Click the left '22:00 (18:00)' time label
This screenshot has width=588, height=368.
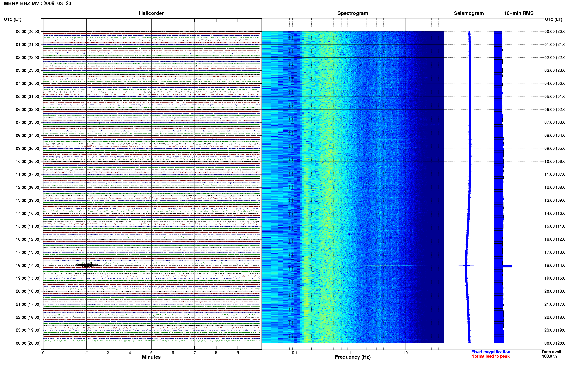pos(28,317)
